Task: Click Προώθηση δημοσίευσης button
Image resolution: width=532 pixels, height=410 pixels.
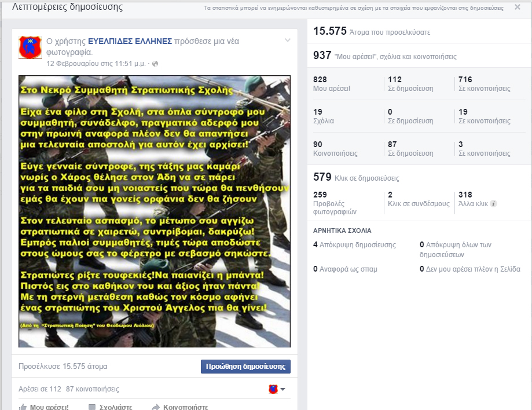Action: point(245,367)
